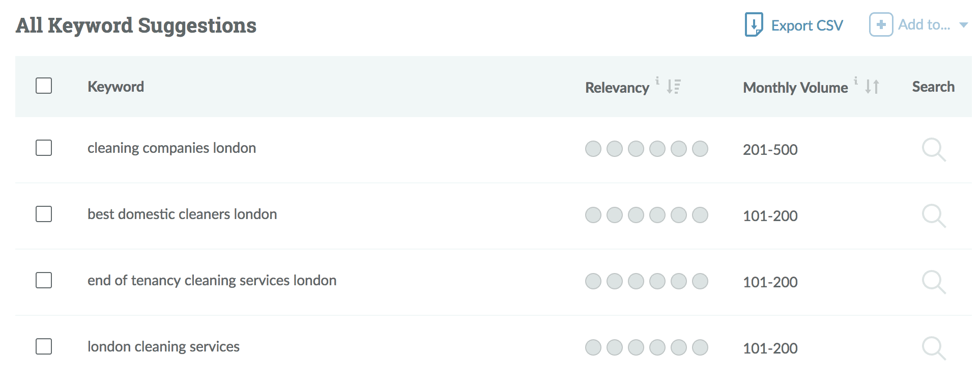Click the Export CSV download icon

click(753, 24)
